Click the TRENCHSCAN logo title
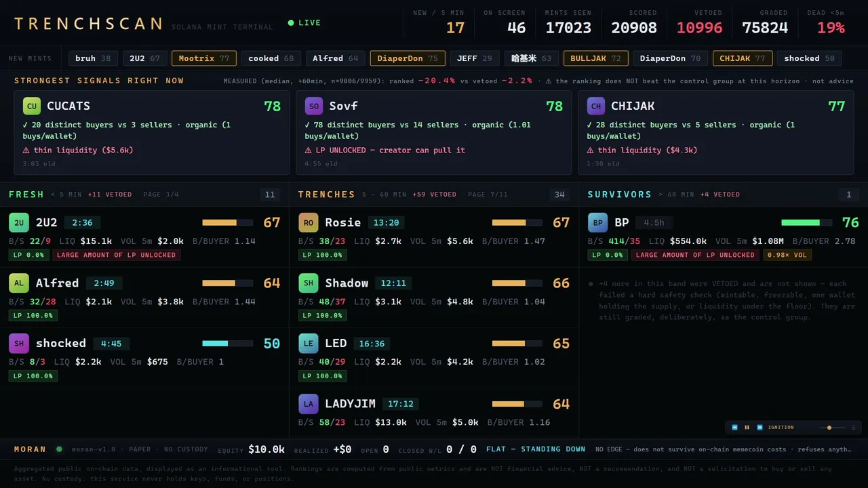 [x=88, y=24]
